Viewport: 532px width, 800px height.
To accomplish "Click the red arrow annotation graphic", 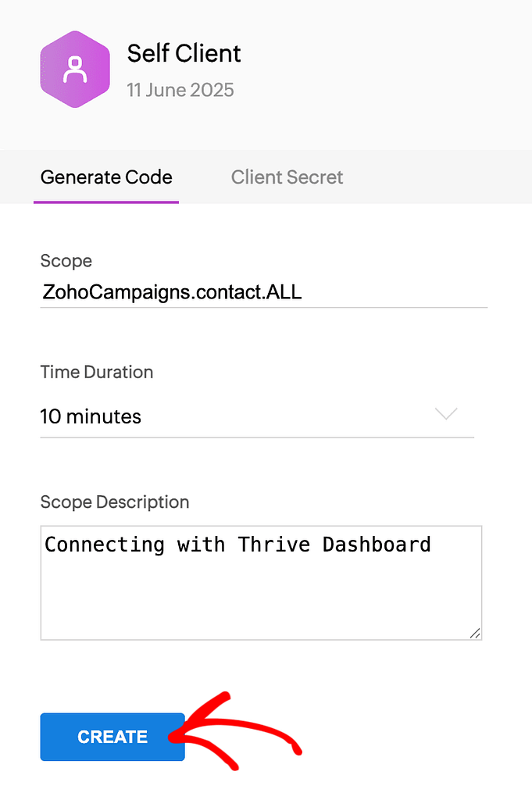I will (x=236, y=731).
